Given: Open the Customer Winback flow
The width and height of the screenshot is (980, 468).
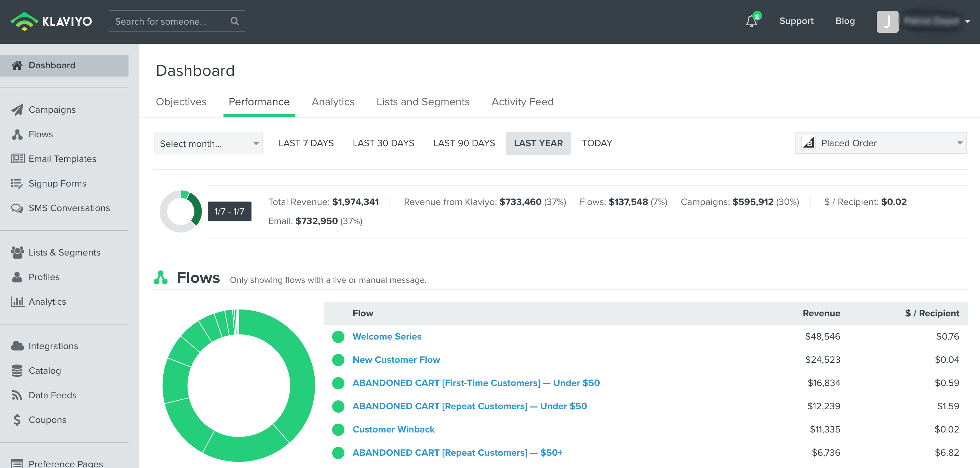Looking at the screenshot, I should coord(393,429).
